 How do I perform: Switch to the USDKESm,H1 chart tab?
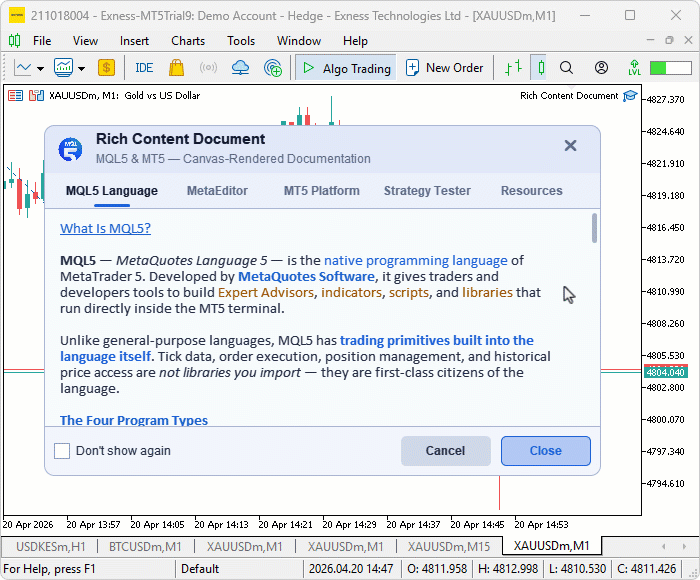pyautogui.click(x=50, y=547)
